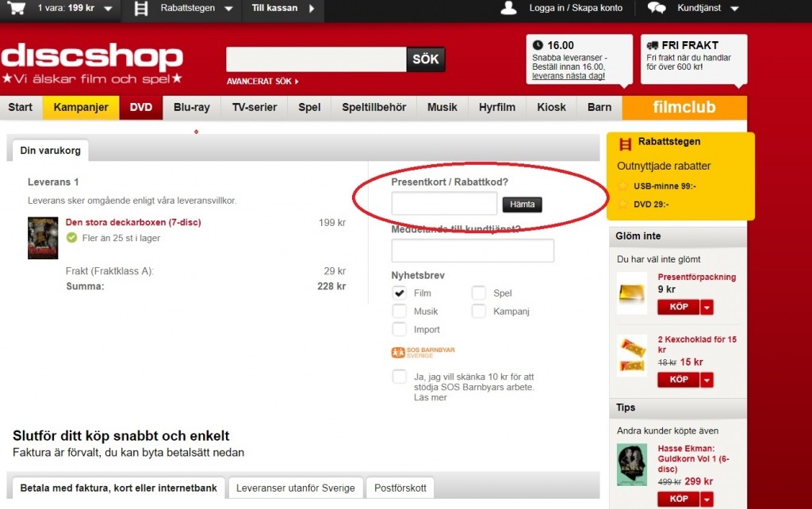Open the filmclub tab
Image resolution: width=812 pixels, height=509 pixels.
[x=684, y=107]
